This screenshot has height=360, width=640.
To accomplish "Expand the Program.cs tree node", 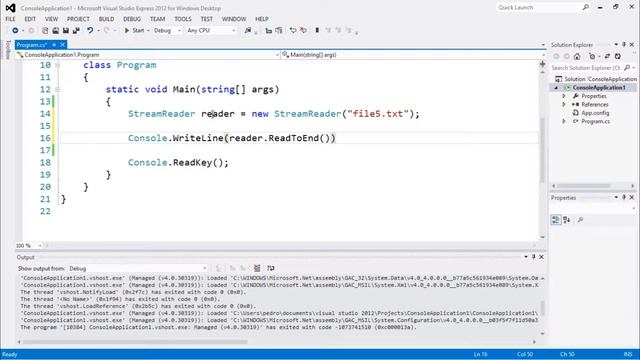I will 564,122.
